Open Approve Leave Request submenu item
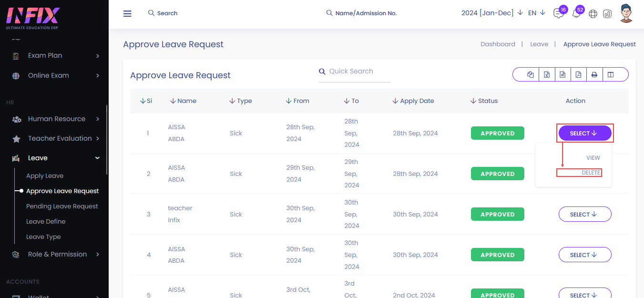Viewport: 644px width, 298px height. click(x=62, y=191)
